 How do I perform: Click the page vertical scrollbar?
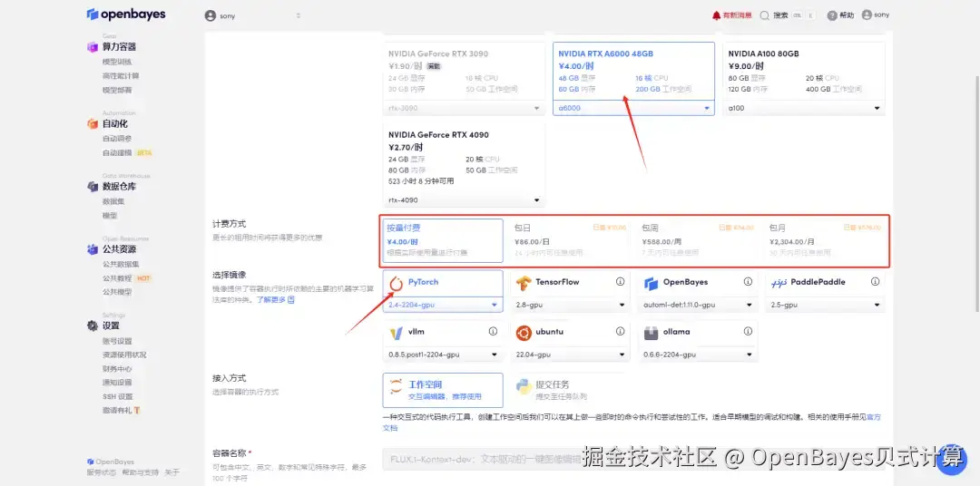click(x=976, y=194)
